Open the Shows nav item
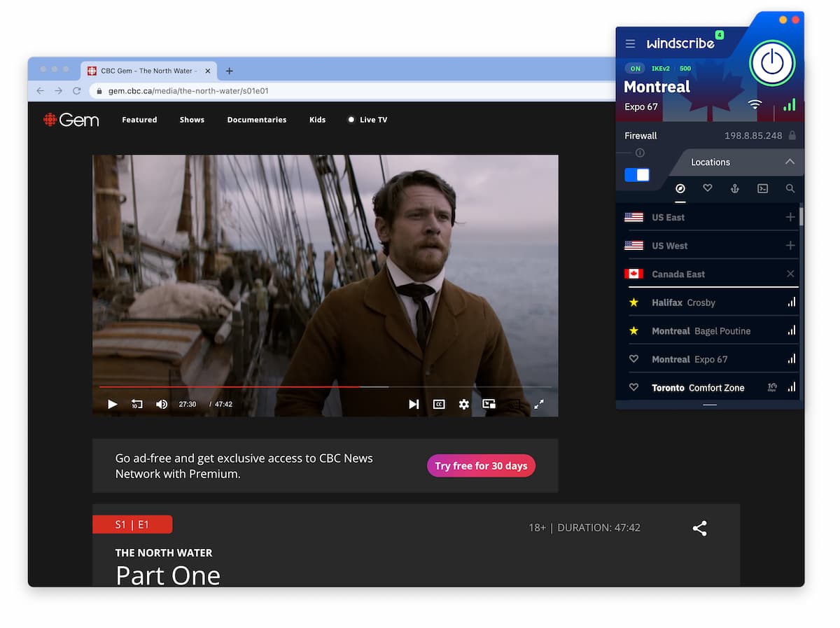The height and width of the screenshot is (628, 840). tap(192, 120)
